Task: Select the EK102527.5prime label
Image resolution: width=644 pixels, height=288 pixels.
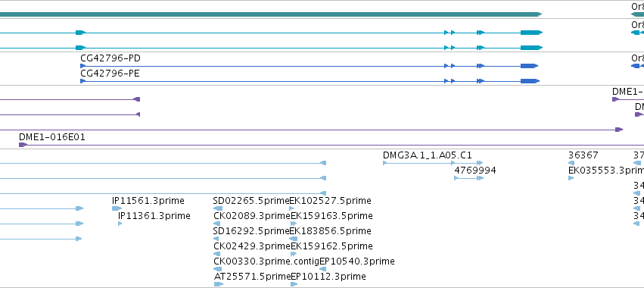Action: pos(331,201)
